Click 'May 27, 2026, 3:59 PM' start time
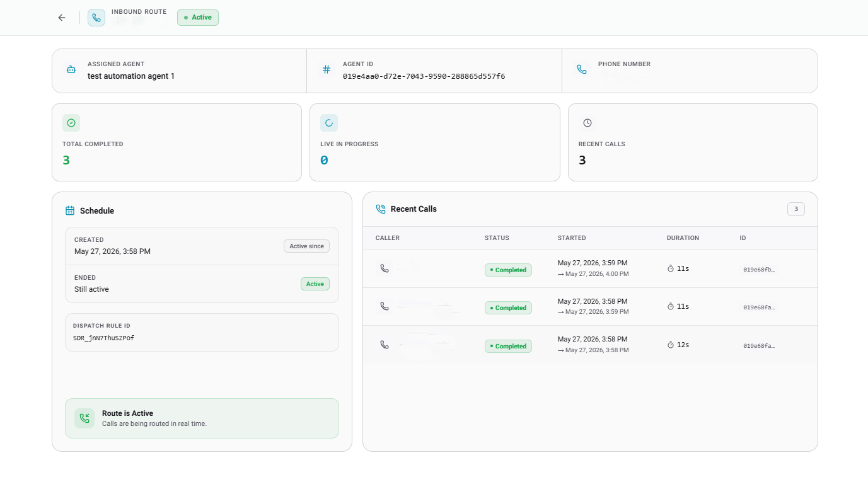The width and height of the screenshot is (868, 482). click(593, 263)
